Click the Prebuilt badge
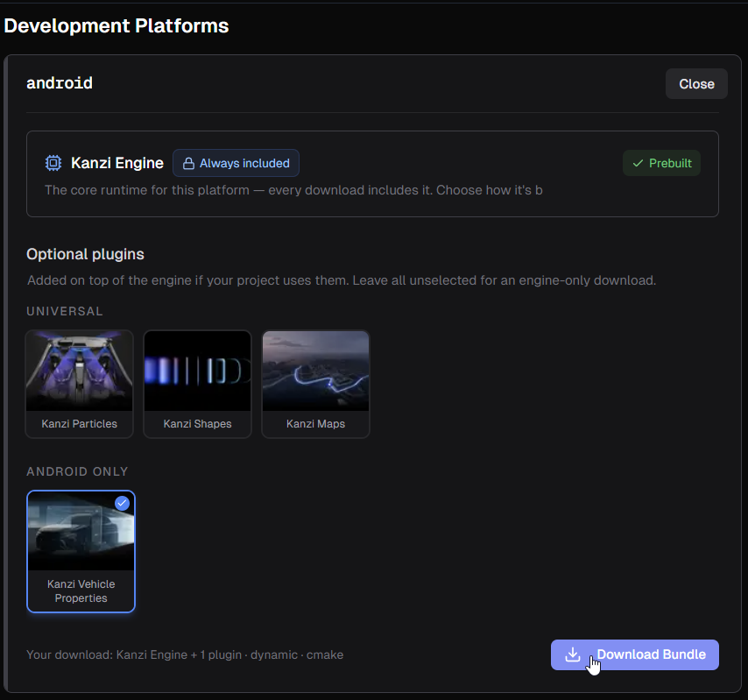The height and width of the screenshot is (700, 748). pos(661,163)
